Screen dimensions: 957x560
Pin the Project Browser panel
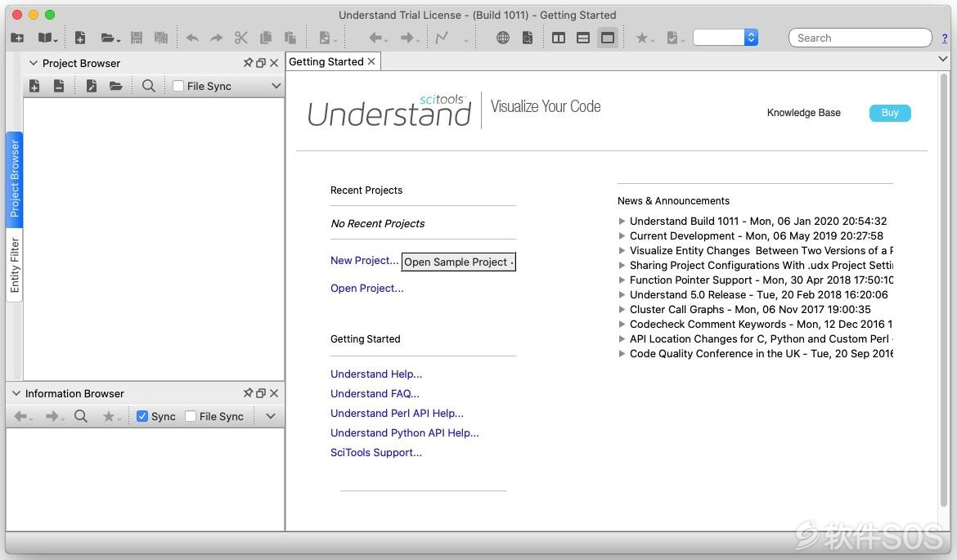click(x=248, y=63)
